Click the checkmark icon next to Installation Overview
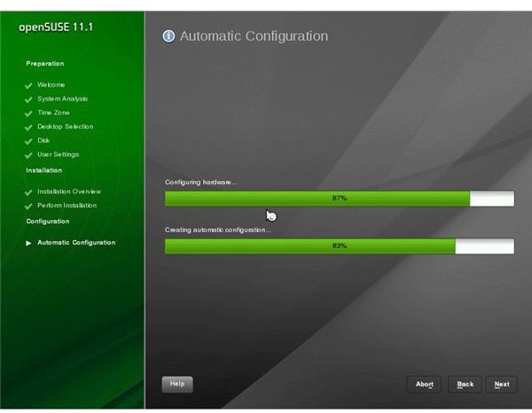This screenshot has height=413, width=532. pyautogui.click(x=28, y=192)
